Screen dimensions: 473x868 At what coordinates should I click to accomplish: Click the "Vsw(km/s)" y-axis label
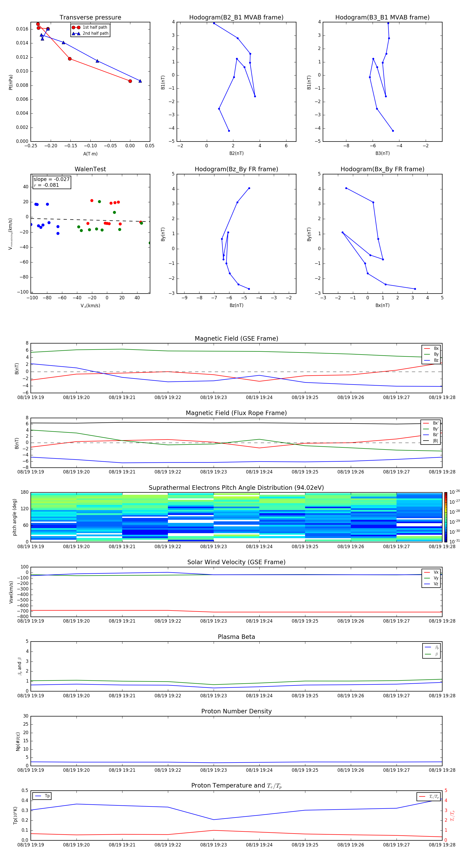11,592
